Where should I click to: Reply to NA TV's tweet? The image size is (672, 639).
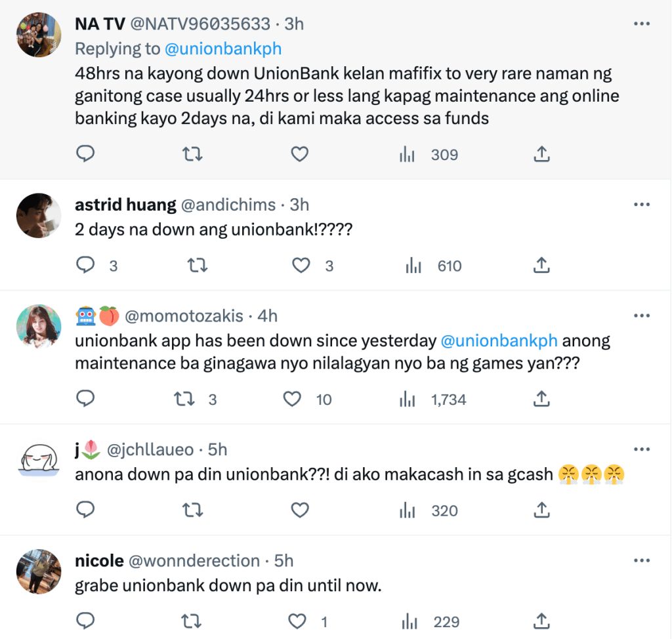pyautogui.click(x=86, y=155)
